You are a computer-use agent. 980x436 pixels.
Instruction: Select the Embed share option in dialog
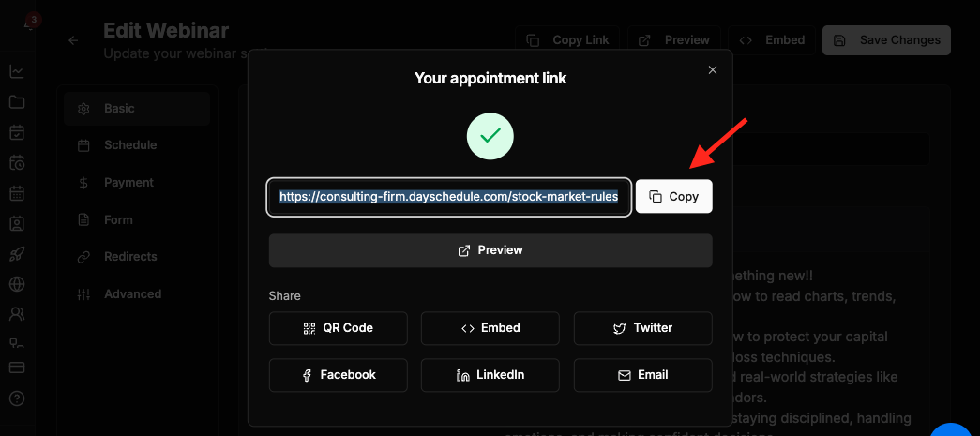tap(490, 328)
